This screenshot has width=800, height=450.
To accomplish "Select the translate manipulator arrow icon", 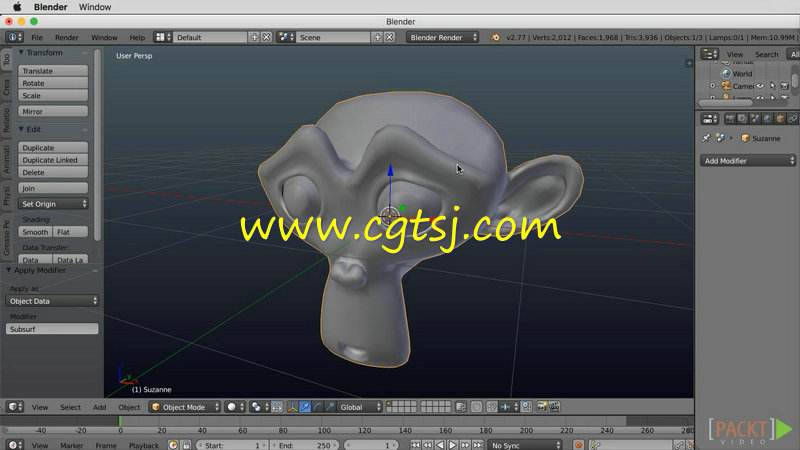I will 305,407.
